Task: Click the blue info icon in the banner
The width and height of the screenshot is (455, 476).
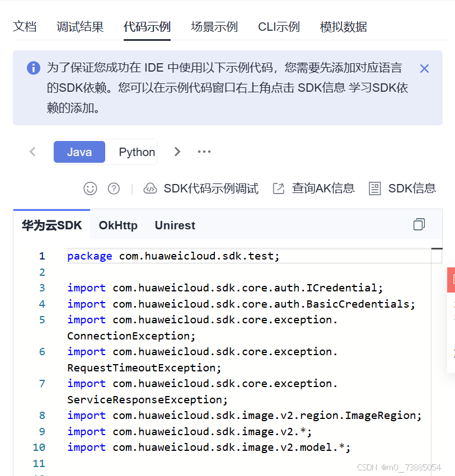Action: point(34,68)
